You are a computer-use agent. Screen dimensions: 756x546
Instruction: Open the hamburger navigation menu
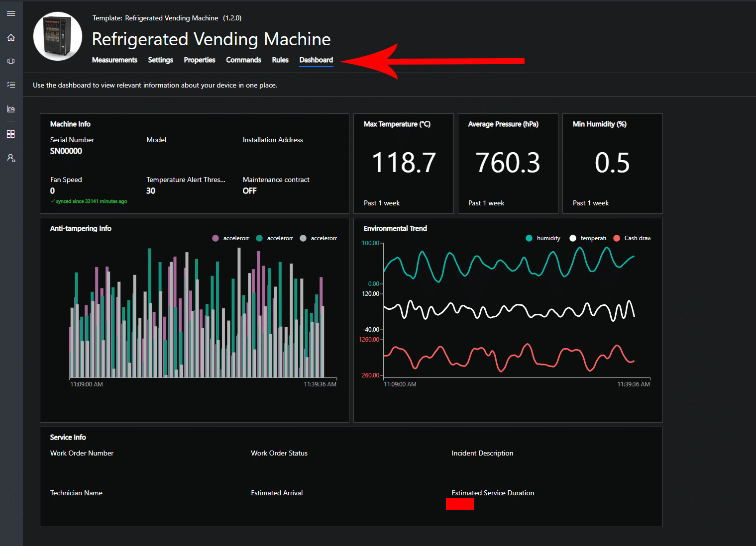[11, 13]
